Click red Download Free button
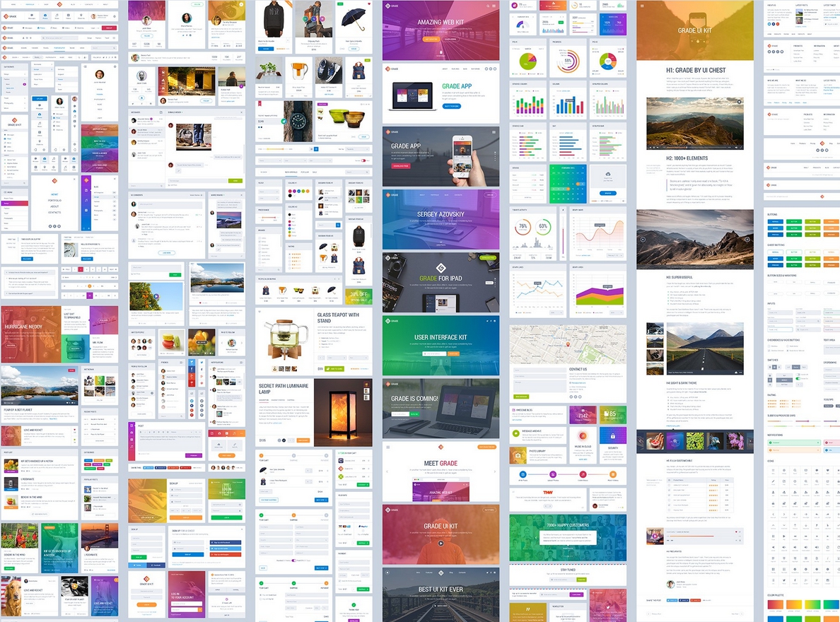This screenshot has height=622, width=840. point(400,166)
